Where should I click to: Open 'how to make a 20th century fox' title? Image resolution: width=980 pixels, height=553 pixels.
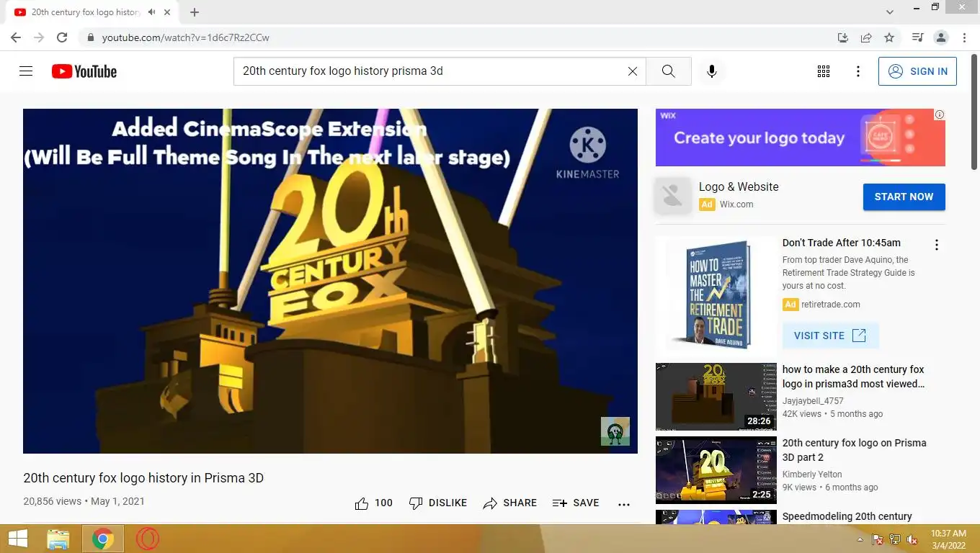pos(853,377)
